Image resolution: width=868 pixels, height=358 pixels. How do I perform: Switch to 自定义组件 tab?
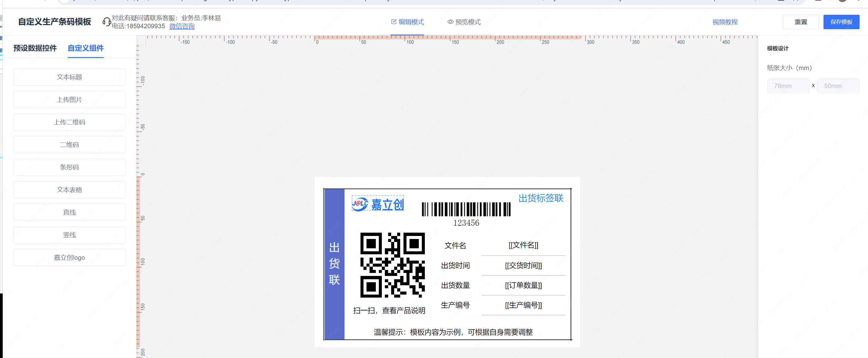(86, 48)
